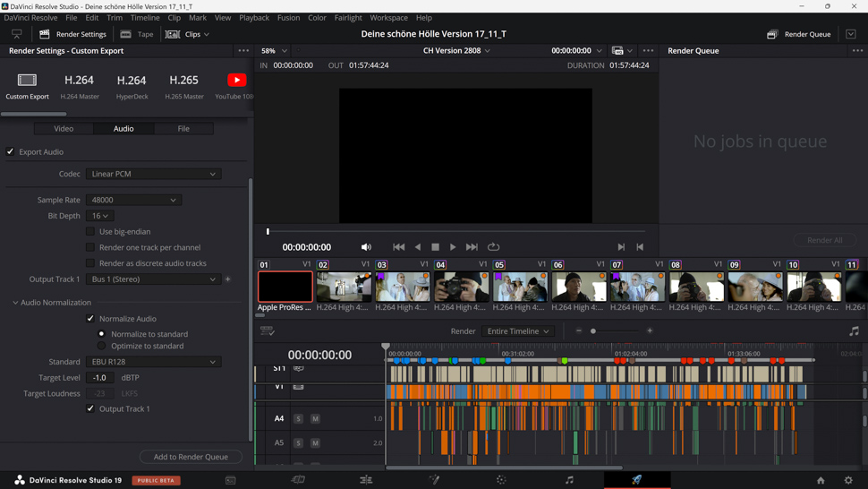This screenshot has width=868, height=489.
Task: Open the viewer zoom 58% dropdown
Action: [x=274, y=50]
